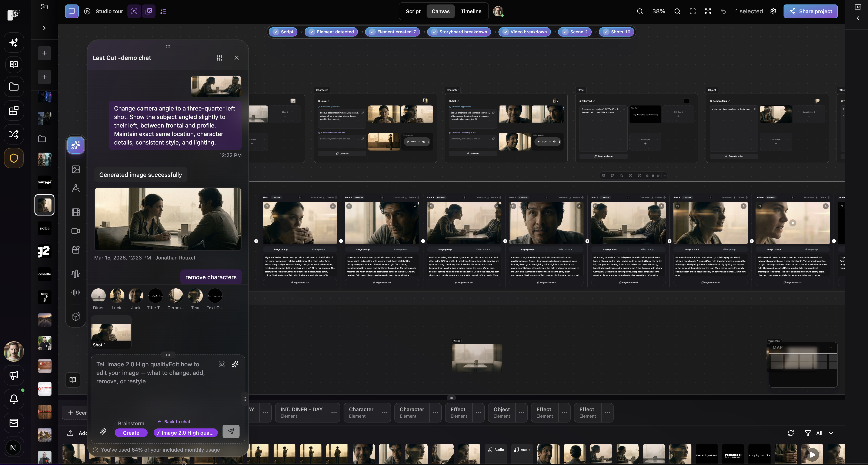Image resolution: width=868 pixels, height=465 pixels.
Task: Toggle the Element created 7 step chip
Action: coord(393,32)
